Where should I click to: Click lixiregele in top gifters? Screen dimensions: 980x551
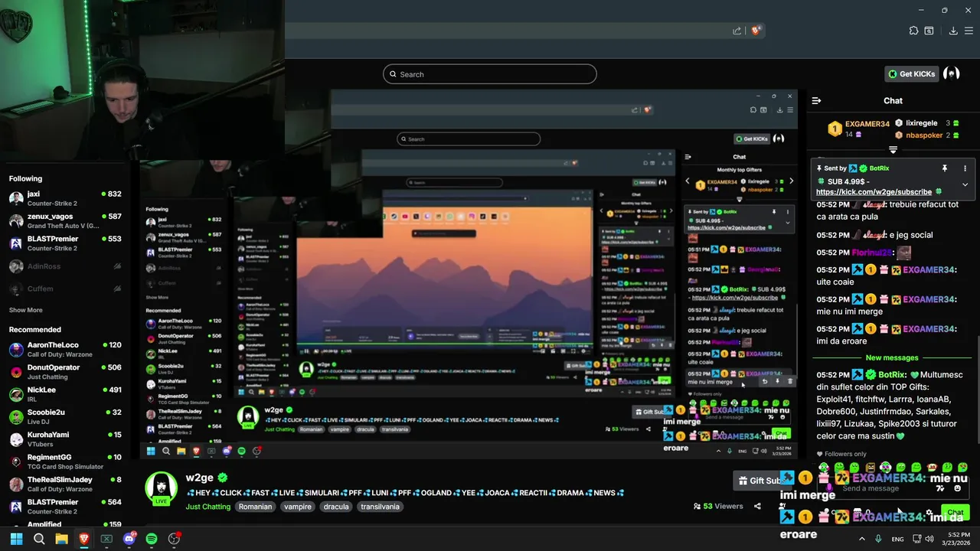pos(923,123)
